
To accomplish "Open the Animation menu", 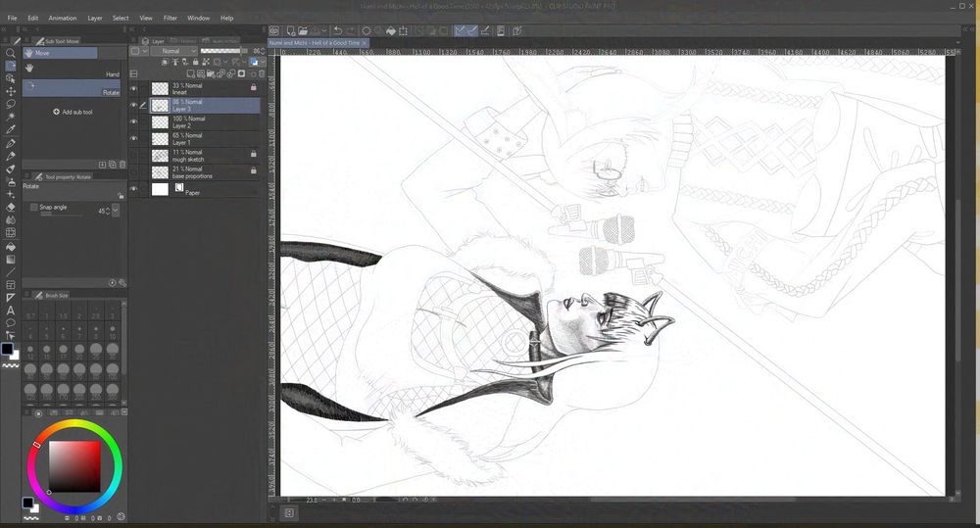I will [63, 18].
